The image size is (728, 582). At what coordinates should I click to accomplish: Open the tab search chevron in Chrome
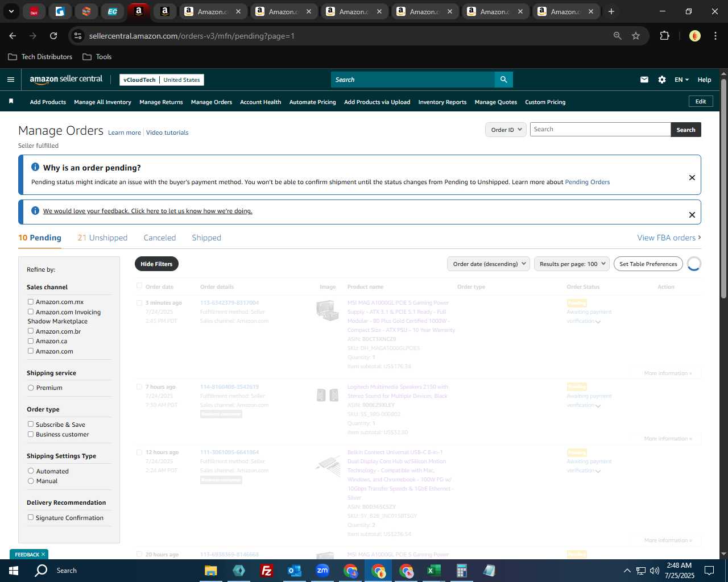click(11, 11)
